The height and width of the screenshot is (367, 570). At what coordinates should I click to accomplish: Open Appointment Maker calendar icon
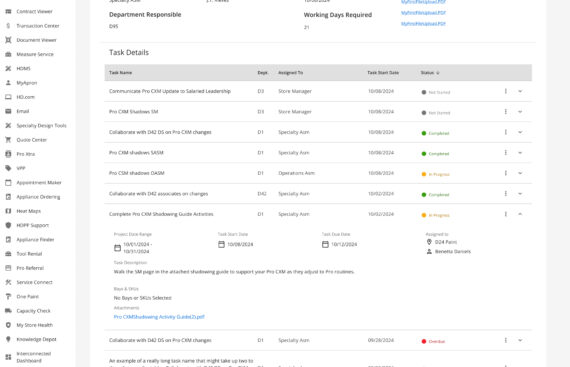tap(8, 182)
